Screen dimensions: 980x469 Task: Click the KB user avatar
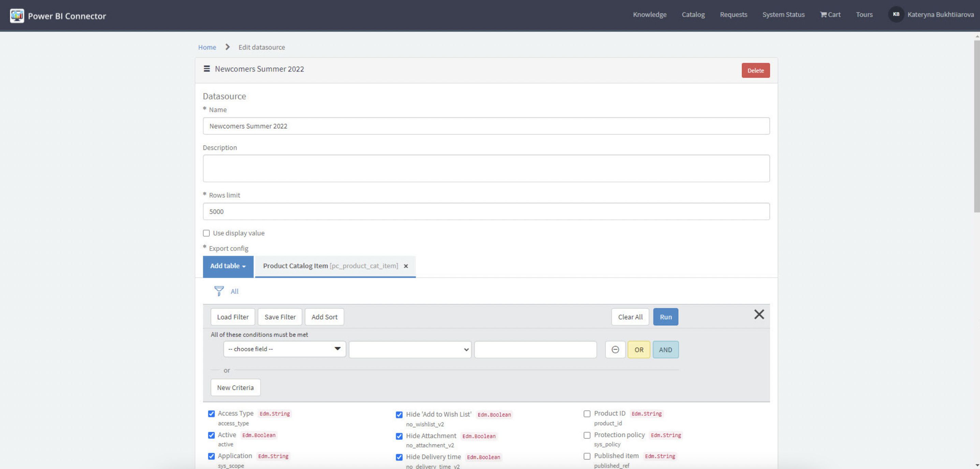click(896, 14)
